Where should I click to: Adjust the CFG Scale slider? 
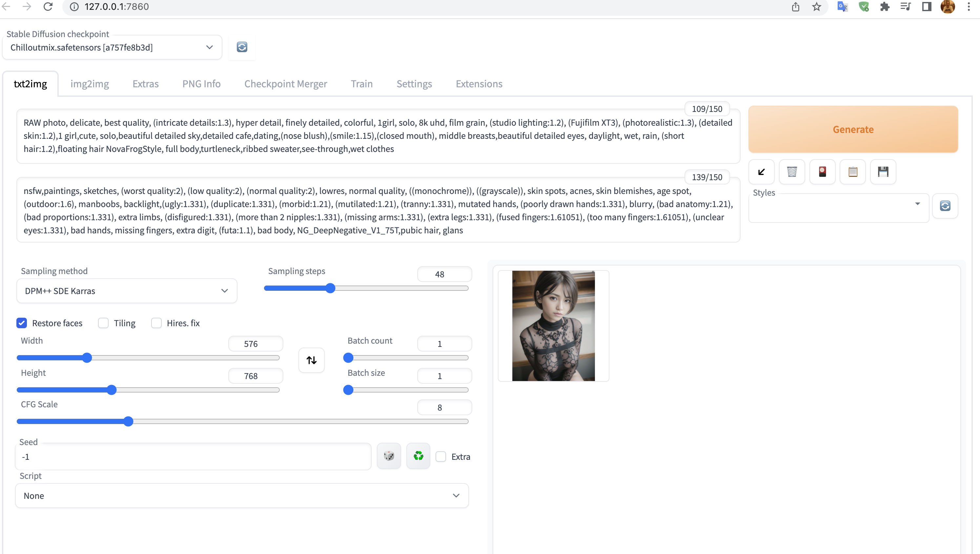(x=242, y=421)
